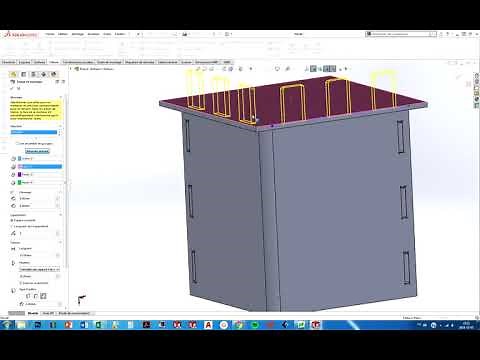
Task: Open the top icon of the right task pane
Action: point(476,76)
